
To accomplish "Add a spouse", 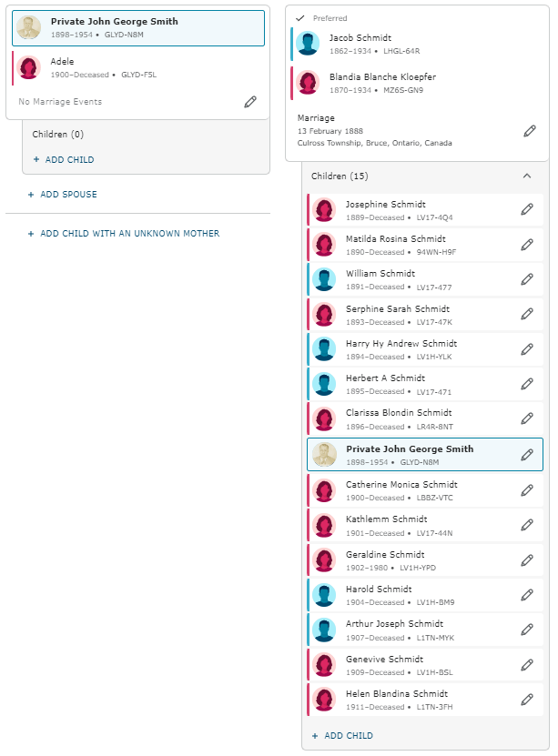I will click(62, 195).
